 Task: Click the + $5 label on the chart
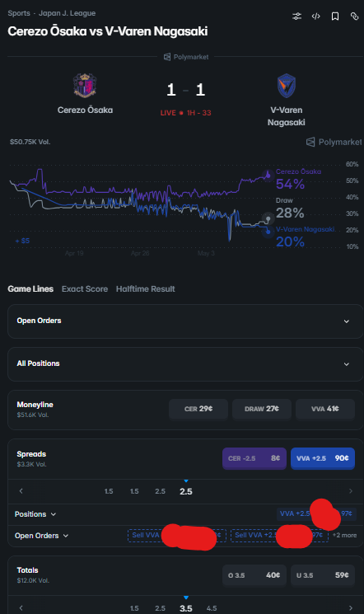pos(22,241)
